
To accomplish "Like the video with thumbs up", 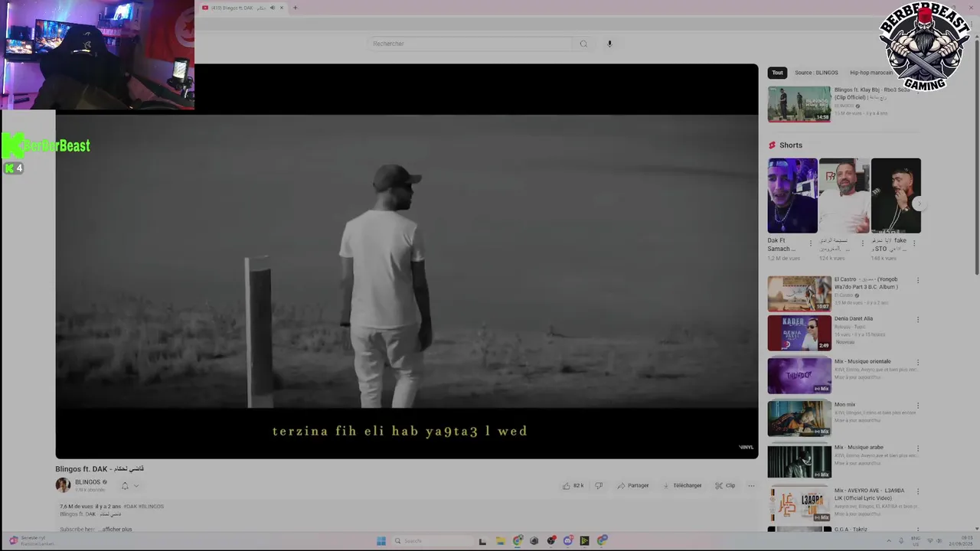I will [573, 485].
